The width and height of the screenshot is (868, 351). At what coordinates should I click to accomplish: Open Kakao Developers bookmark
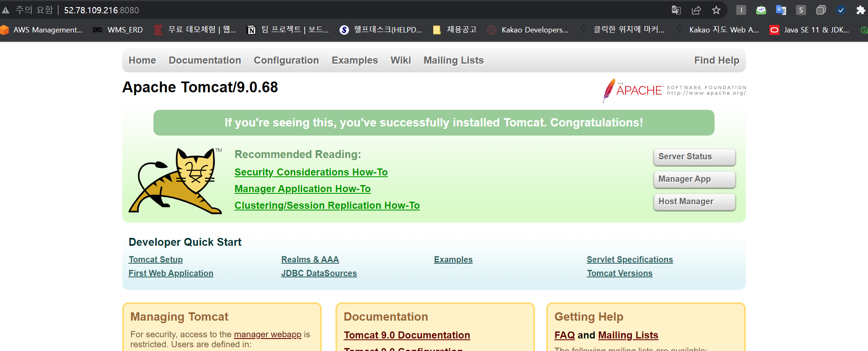pyautogui.click(x=528, y=30)
